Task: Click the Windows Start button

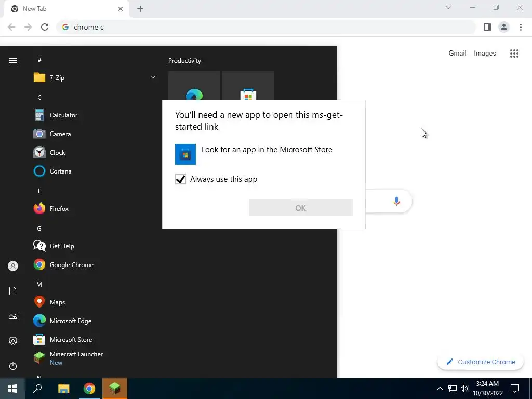Action: (x=12, y=389)
